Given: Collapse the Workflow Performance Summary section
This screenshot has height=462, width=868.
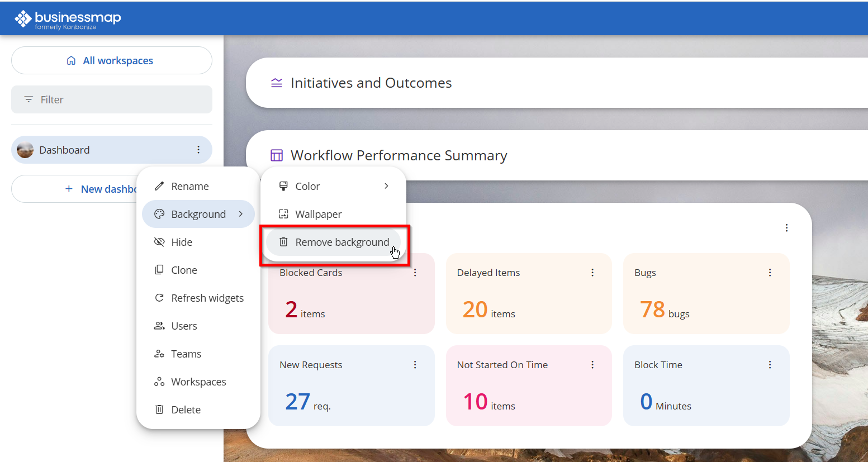Looking at the screenshot, I should click(x=399, y=155).
